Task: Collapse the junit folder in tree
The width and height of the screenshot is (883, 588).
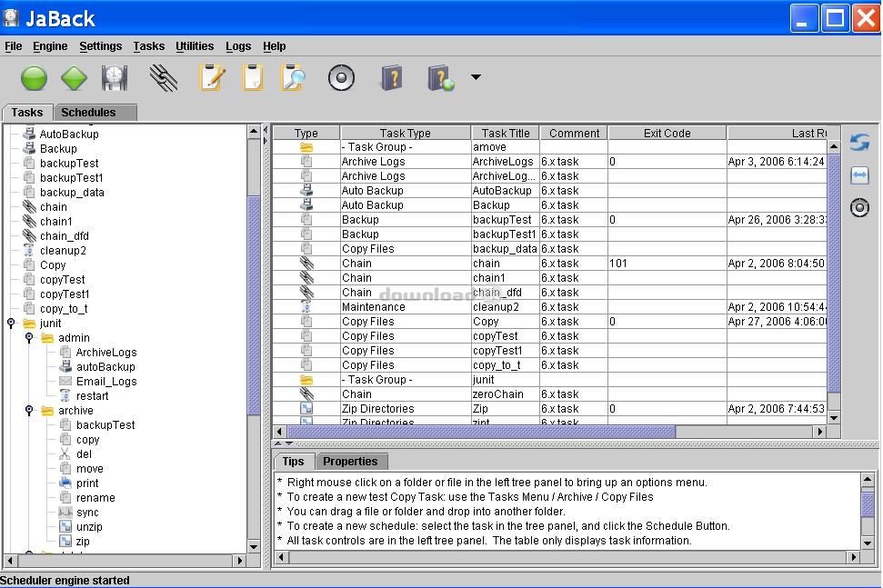Action: pos(11,324)
